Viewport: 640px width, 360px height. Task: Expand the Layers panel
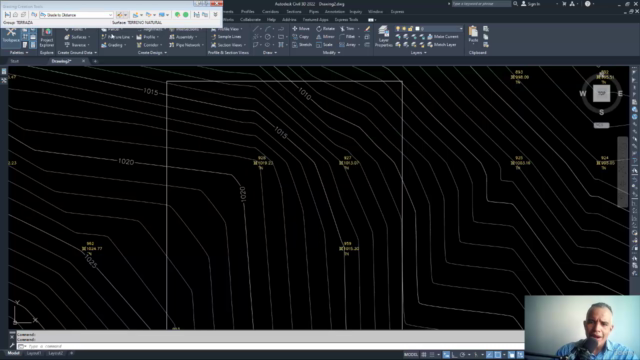point(418,53)
